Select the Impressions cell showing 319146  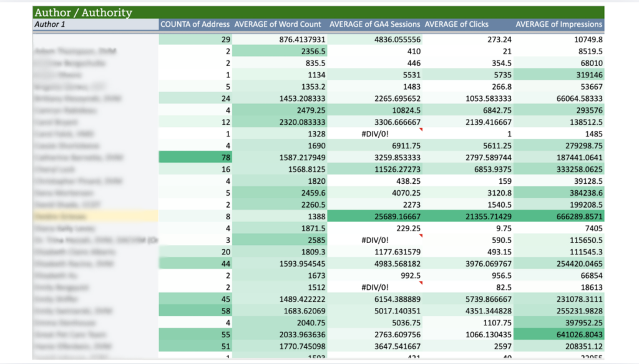click(559, 74)
